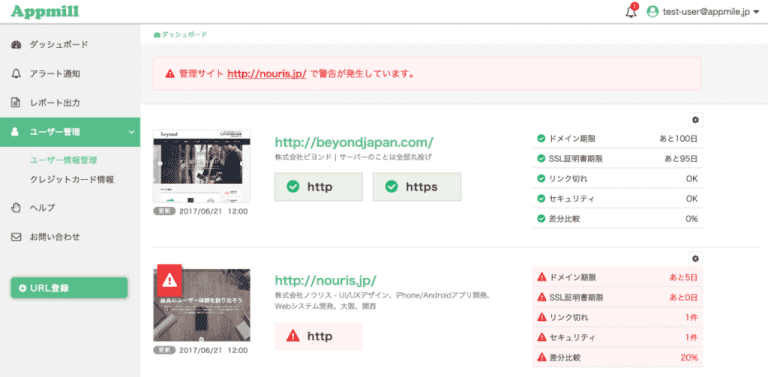
Task: Click the user avatar icon in header
Action: click(x=652, y=12)
